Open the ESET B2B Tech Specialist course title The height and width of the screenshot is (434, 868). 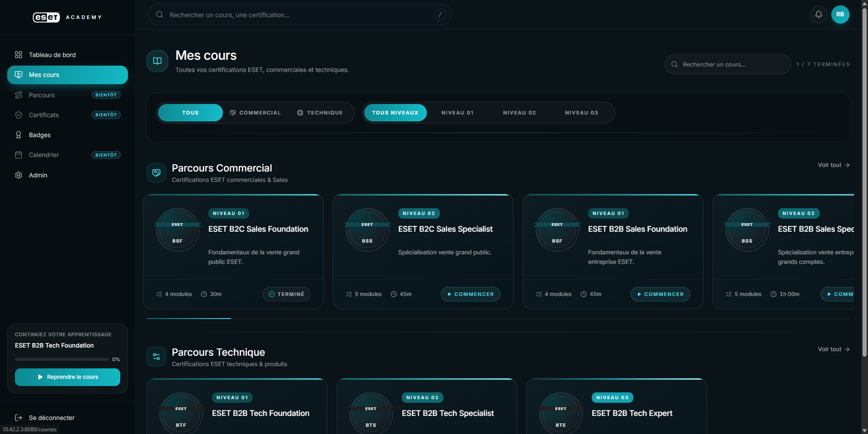click(x=448, y=413)
